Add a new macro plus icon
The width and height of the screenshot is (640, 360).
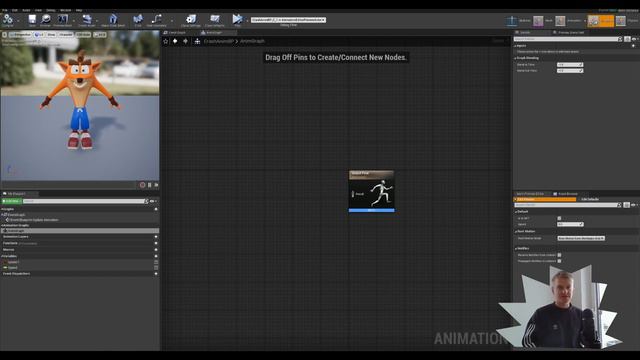click(x=156, y=250)
